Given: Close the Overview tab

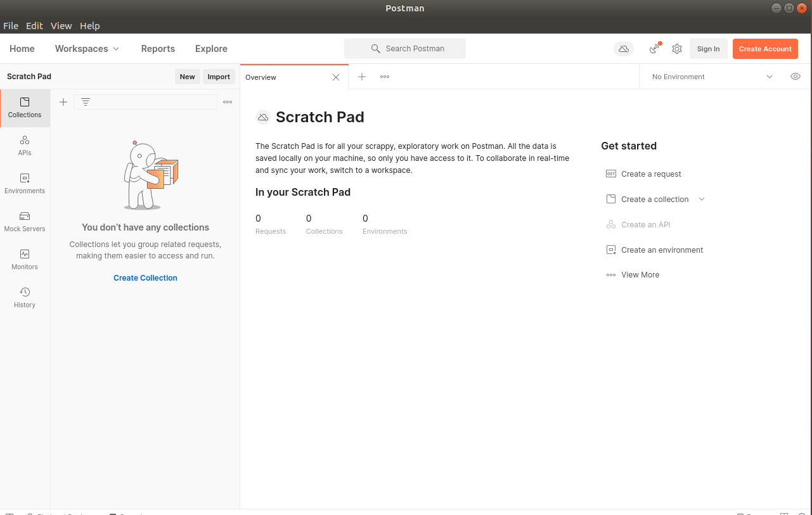Looking at the screenshot, I should pyautogui.click(x=336, y=77).
